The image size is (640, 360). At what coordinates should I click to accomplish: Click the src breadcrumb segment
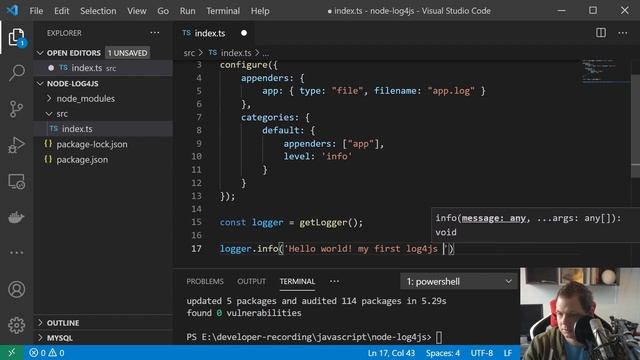(189, 53)
